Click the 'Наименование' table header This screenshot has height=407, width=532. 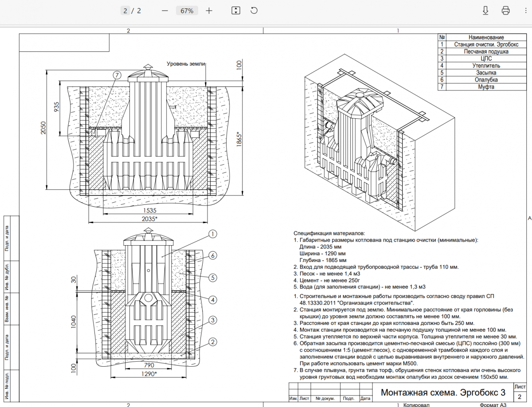pos(486,37)
